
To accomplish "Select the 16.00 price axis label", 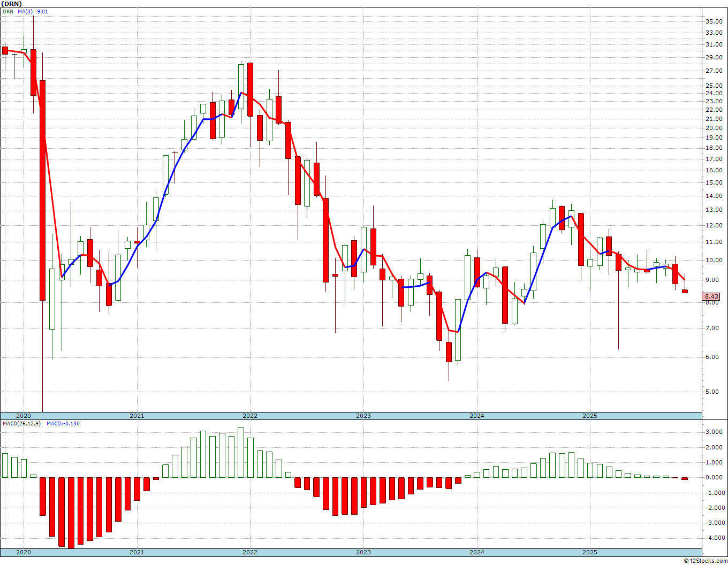I will [714, 170].
